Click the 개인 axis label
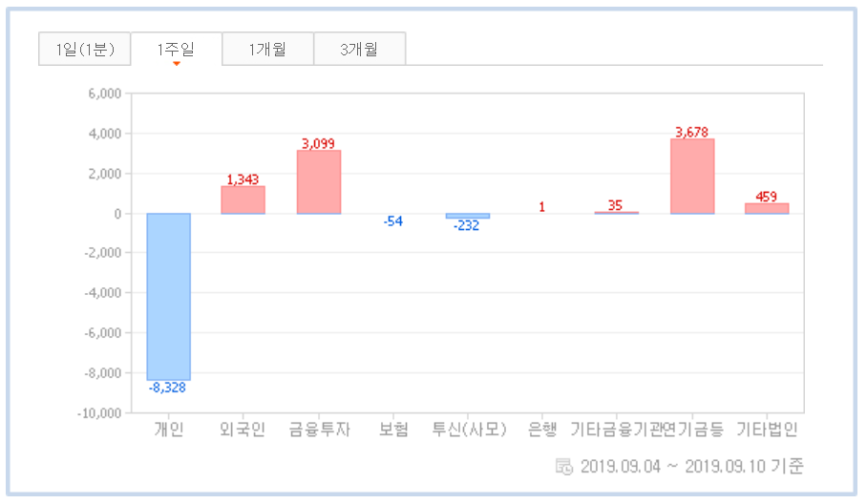Viewport: 867px width, 504px height. coord(169,430)
